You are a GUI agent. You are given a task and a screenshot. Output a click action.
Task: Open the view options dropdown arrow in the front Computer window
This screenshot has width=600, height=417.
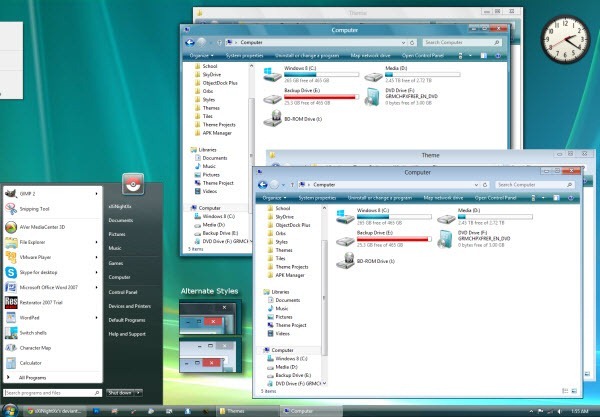(543, 198)
